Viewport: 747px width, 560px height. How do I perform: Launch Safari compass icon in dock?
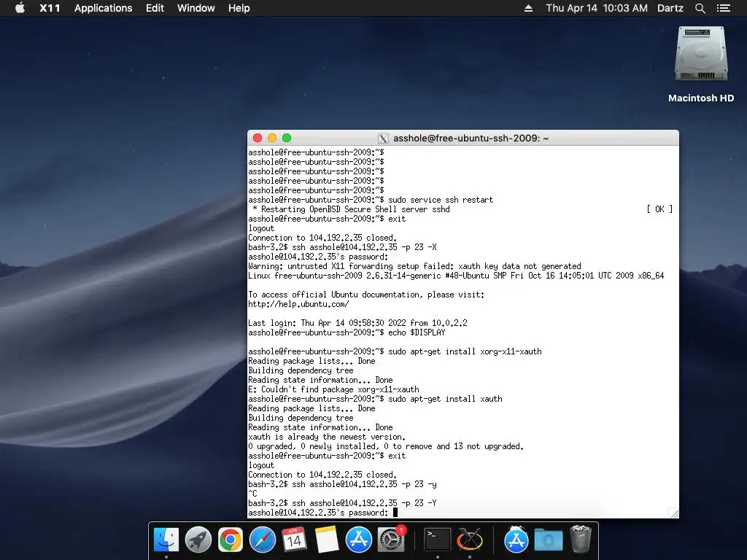263,540
